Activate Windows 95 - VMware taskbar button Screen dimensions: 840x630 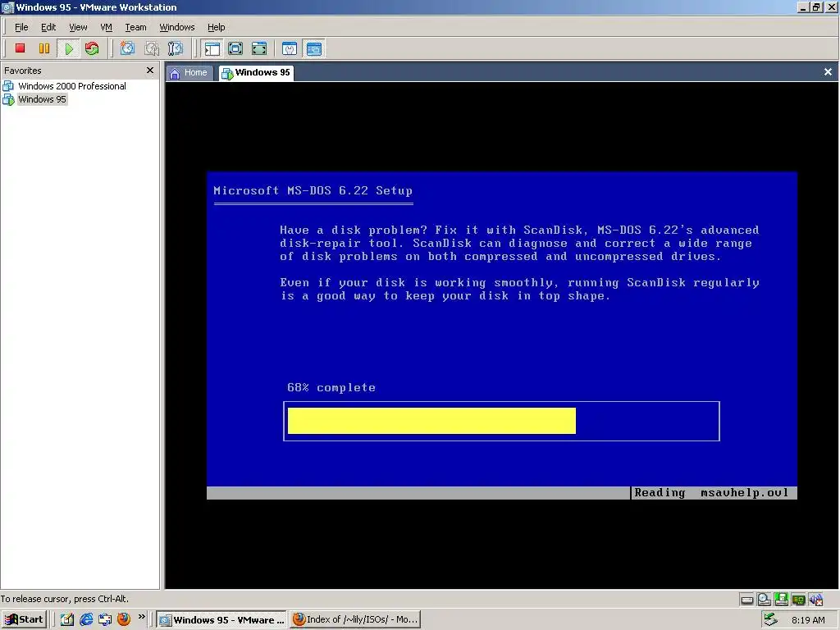click(221, 619)
